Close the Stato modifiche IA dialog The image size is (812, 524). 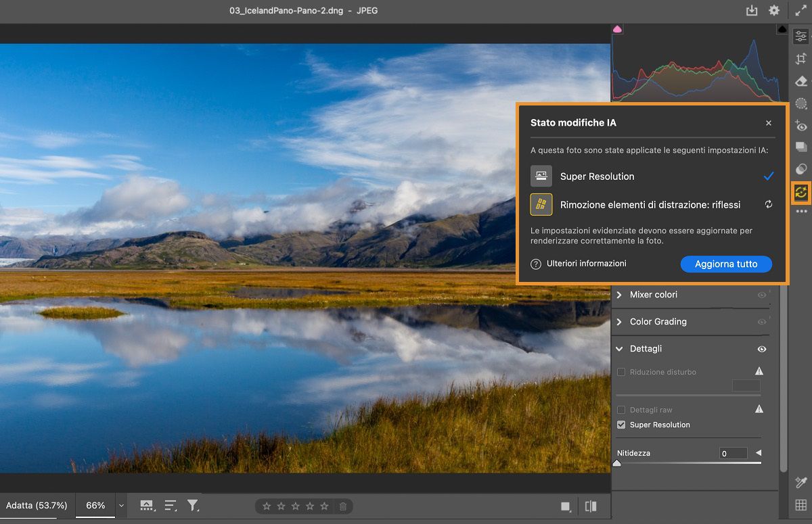point(769,123)
